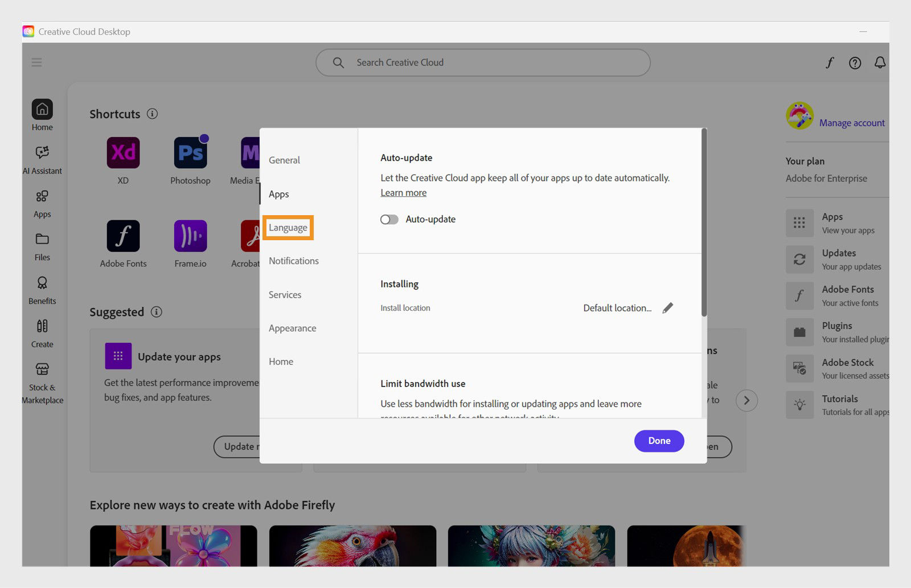This screenshot has height=588, width=911.
Task: Launch the XD shortcut icon
Action: [123, 153]
